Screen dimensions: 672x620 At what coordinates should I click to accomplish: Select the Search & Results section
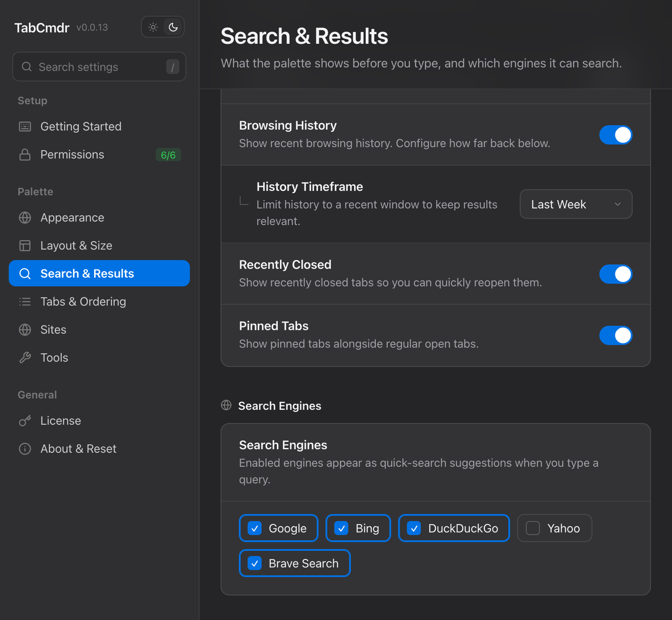pyautogui.click(x=99, y=273)
